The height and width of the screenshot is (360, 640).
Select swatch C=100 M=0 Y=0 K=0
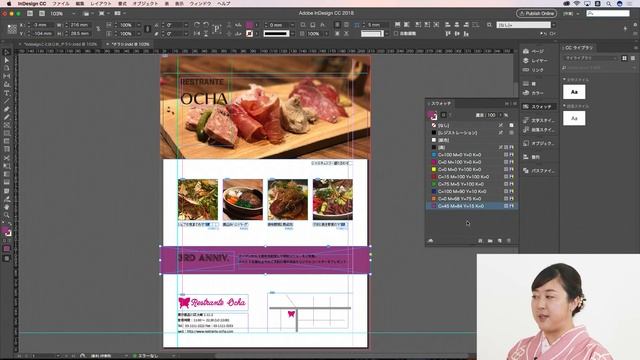click(x=472, y=155)
